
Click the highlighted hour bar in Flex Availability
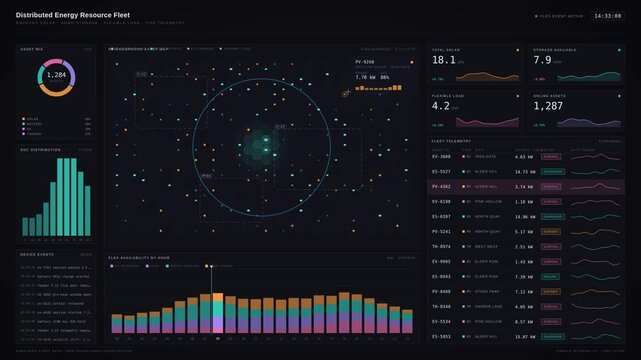pyautogui.click(x=218, y=313)
